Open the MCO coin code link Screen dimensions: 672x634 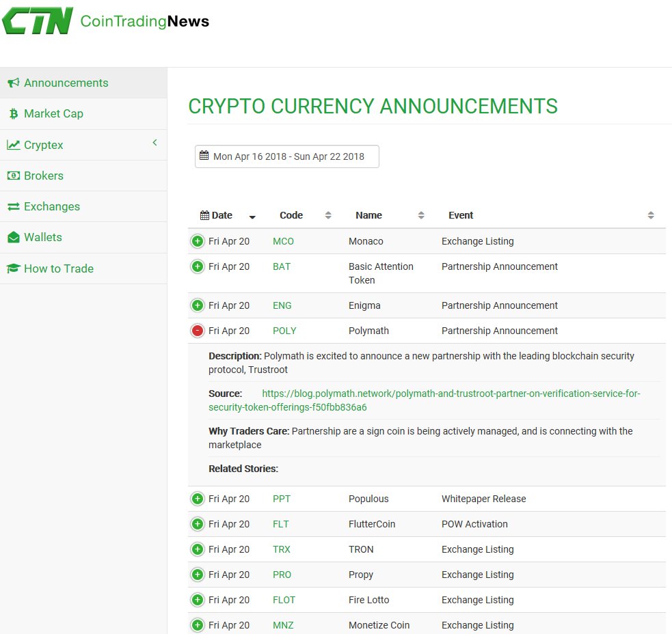(x=283, y=241)
